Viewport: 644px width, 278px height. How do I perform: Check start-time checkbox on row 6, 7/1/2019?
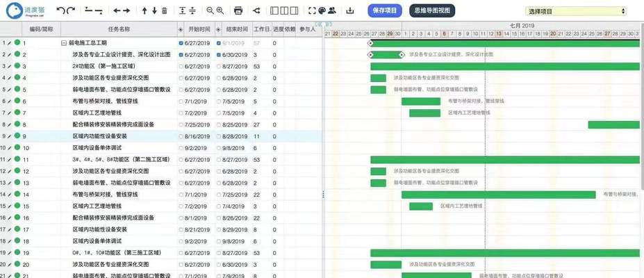181,101
